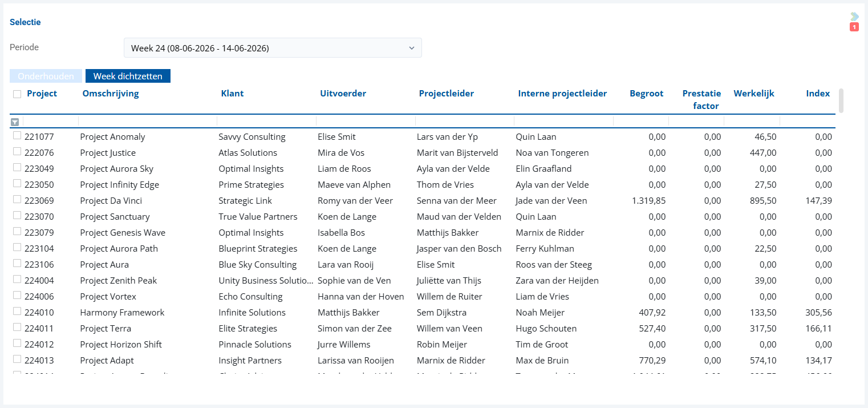Sort by the Begroot column header

coord(647,94)
